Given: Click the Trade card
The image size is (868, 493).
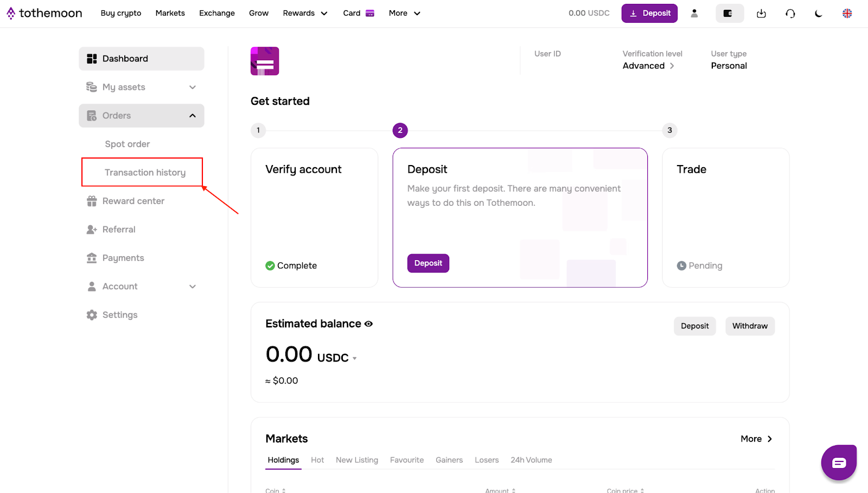Looking at the screenshot, I should [726, 218].
